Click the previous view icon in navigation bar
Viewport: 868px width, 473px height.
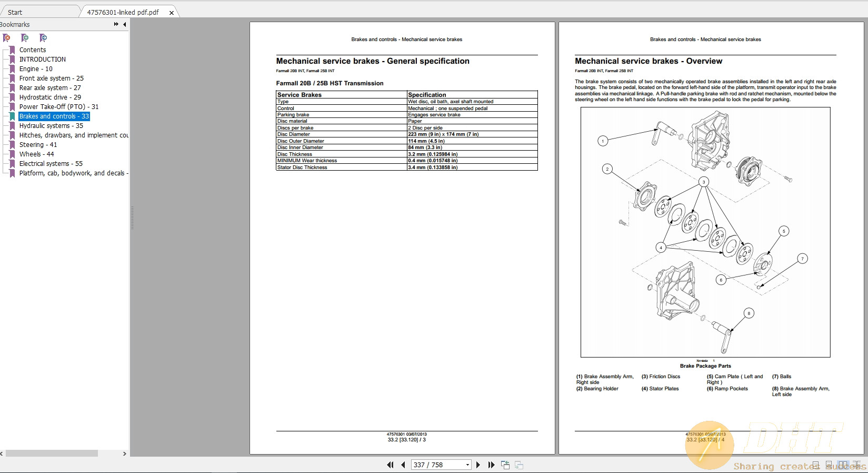505,465
